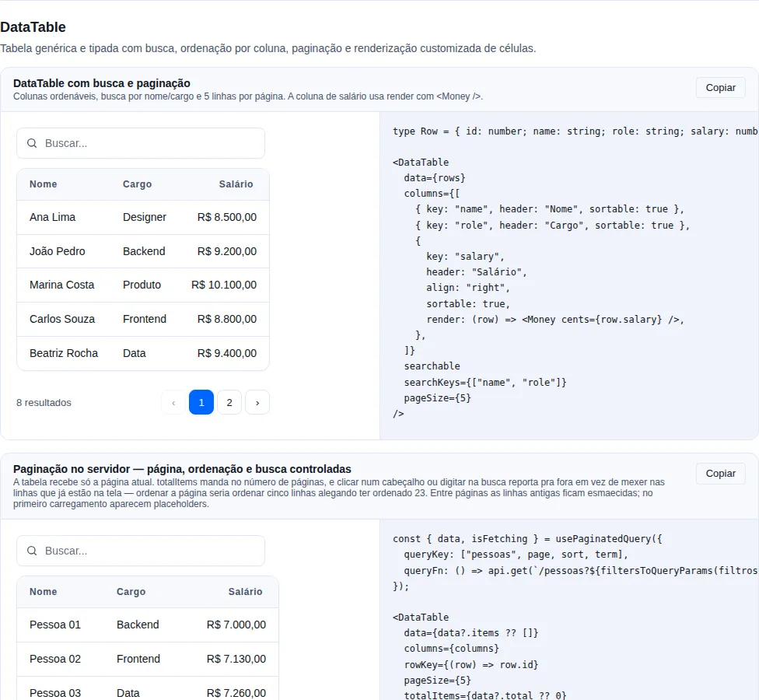Select the Beatriz Rocha name cell

click(x=64, y=353)
